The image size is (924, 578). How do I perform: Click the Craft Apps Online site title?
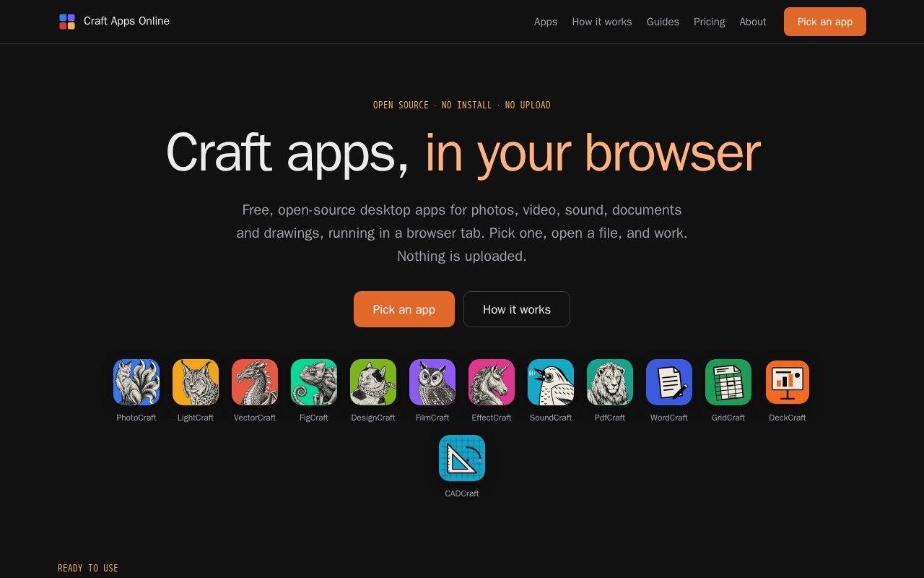point(126,21)
